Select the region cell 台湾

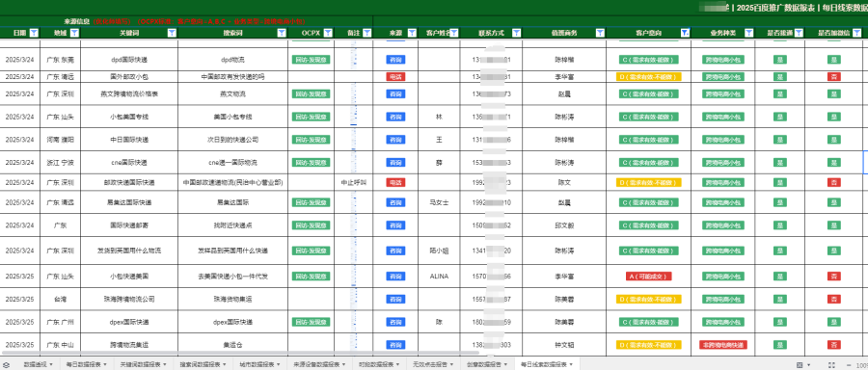(60, 299)
